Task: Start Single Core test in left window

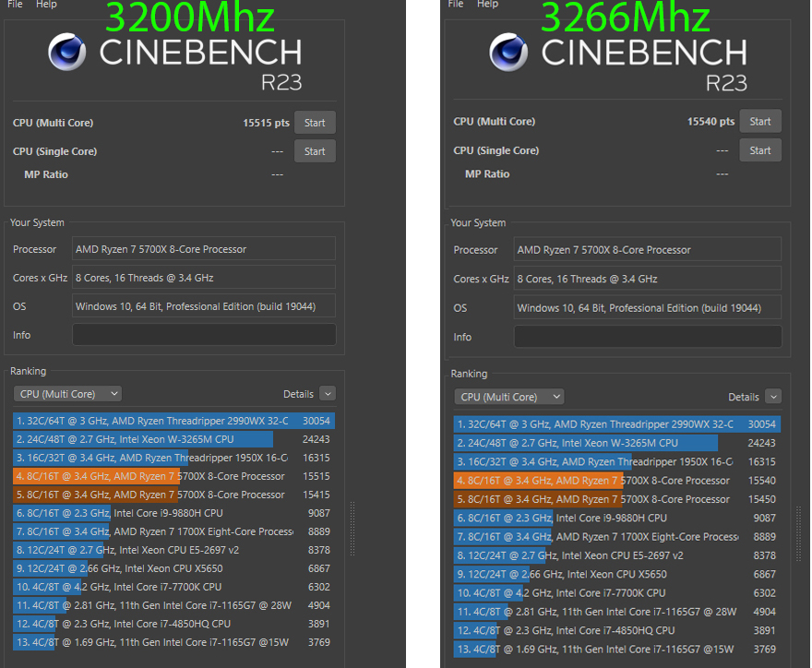Action: (x=315, y=151)
